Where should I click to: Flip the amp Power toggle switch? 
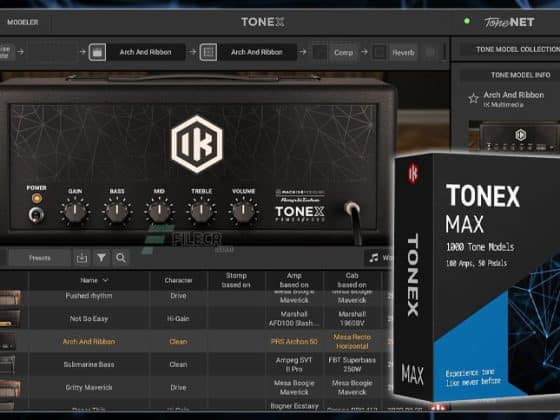point(36,214)
